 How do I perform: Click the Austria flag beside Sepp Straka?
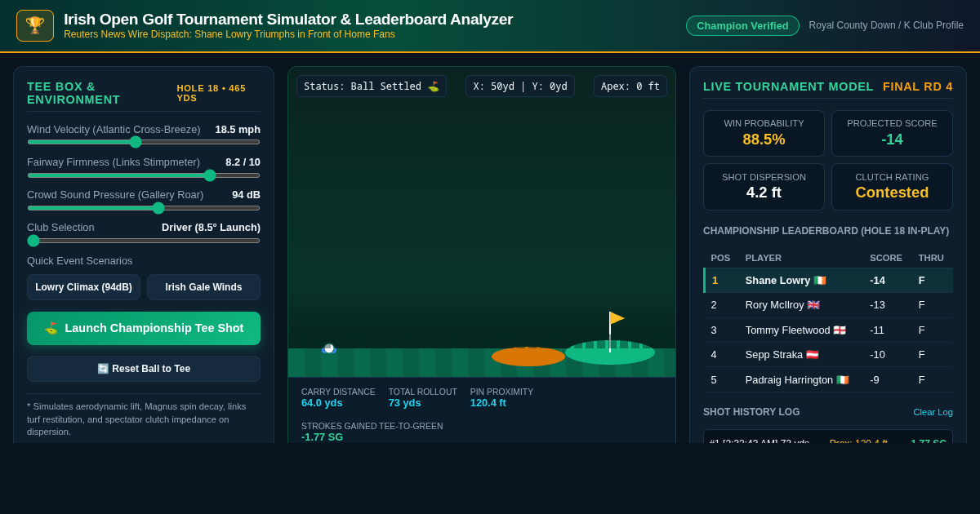pyautogui.click(x=813, y=355)
